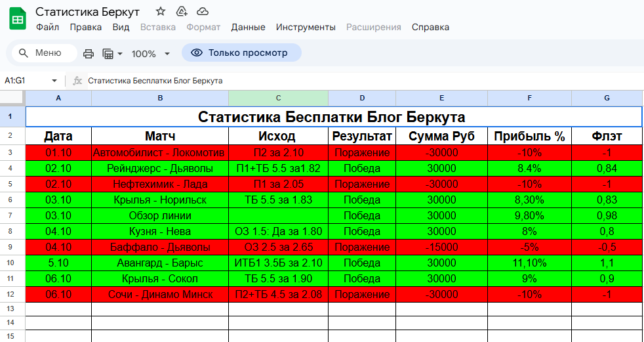Select column C header
644x342 pixels.
pos(278,98)
